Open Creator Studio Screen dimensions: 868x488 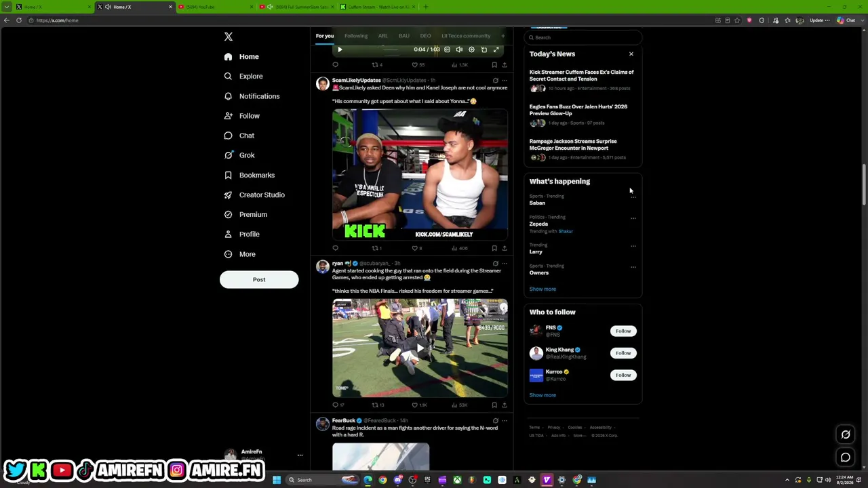tap(254, 195)
